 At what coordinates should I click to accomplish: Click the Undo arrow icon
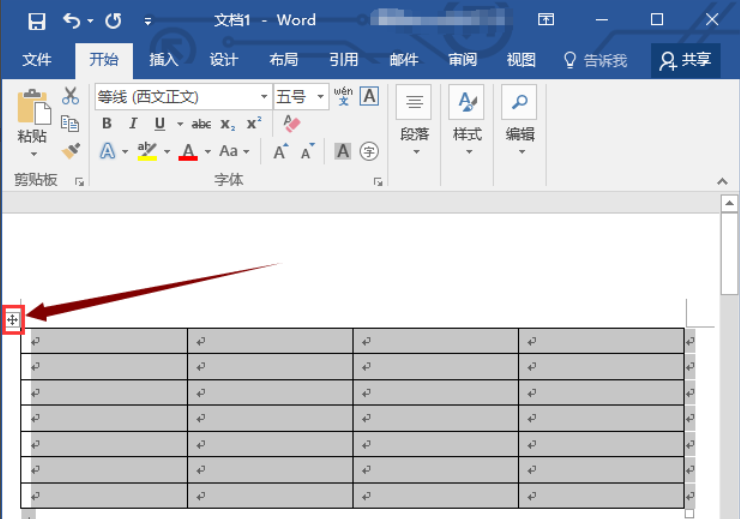(x=72, y=21)
